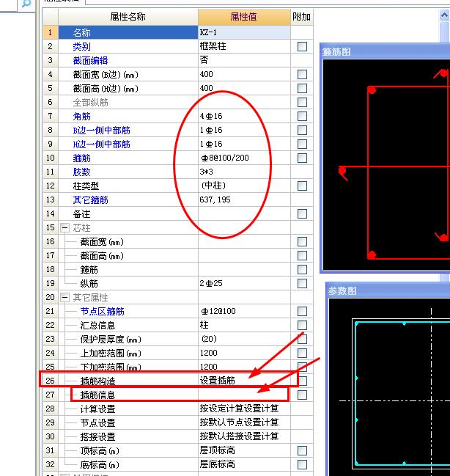
Task: Click the 截面编辑 value 否
Action: (244, 60)
